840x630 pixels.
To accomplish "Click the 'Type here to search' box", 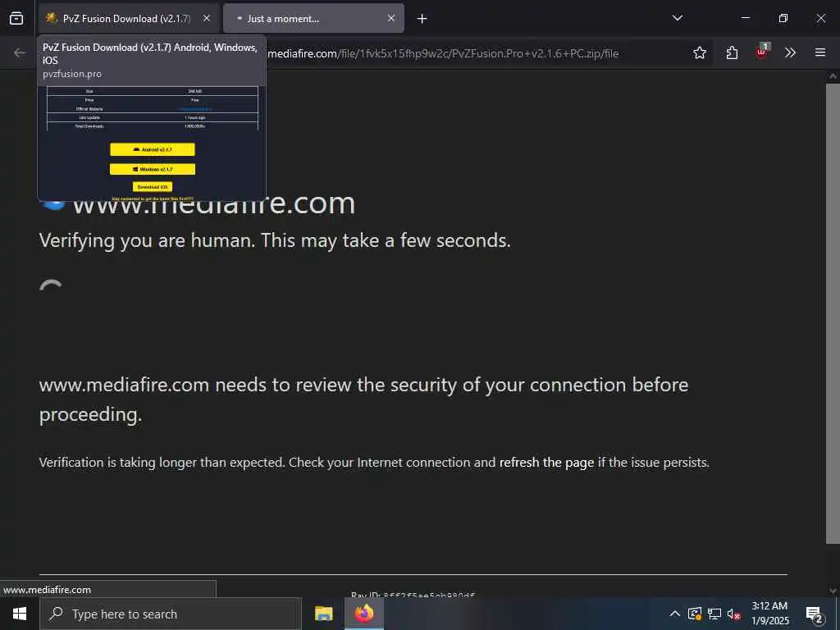I will click(171, 614).
